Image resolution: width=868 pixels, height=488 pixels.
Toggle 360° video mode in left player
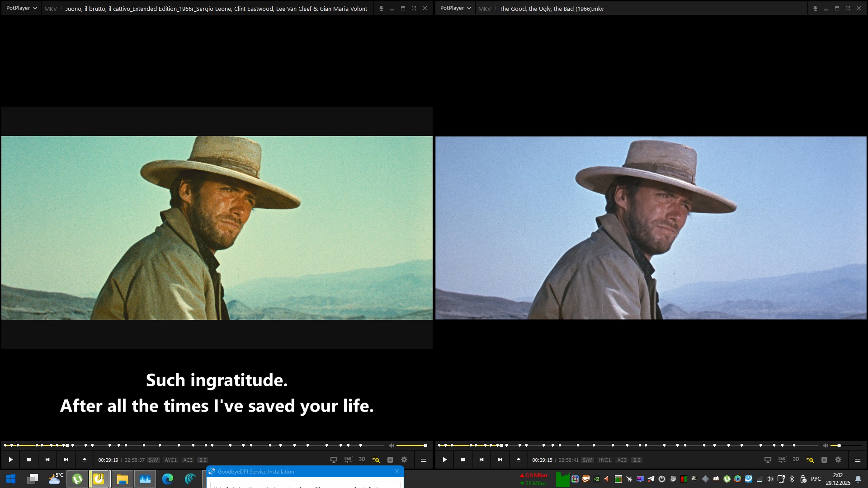tap(348, 460)
